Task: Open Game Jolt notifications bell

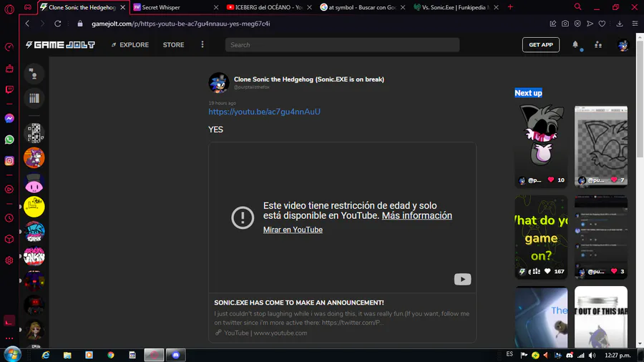Action: 575,45
